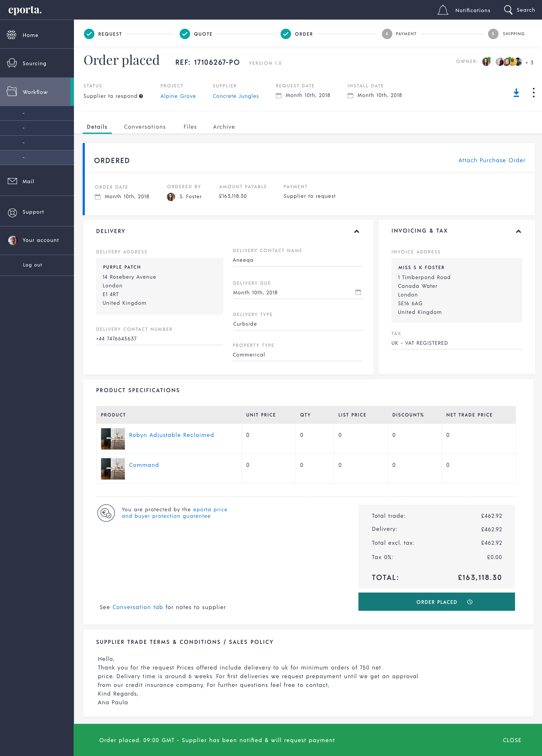542x756 pixels.
Task: Open the Command product link
Action: [144, 465]
